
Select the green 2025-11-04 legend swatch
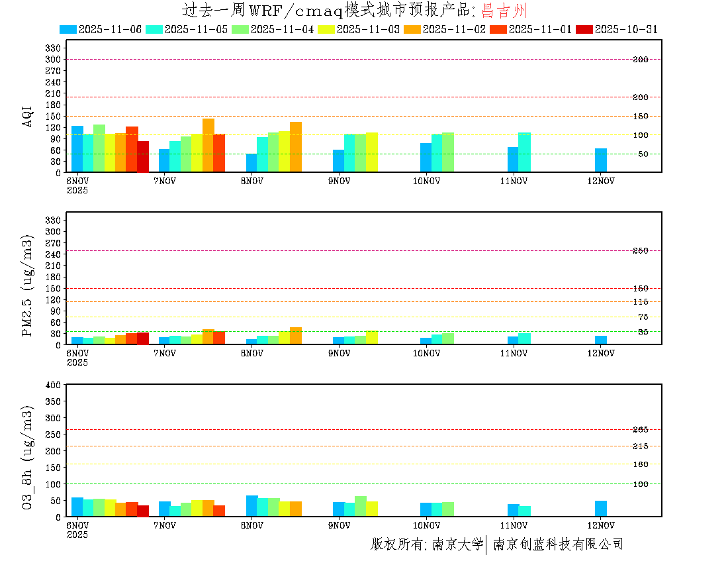pos(240,29)
